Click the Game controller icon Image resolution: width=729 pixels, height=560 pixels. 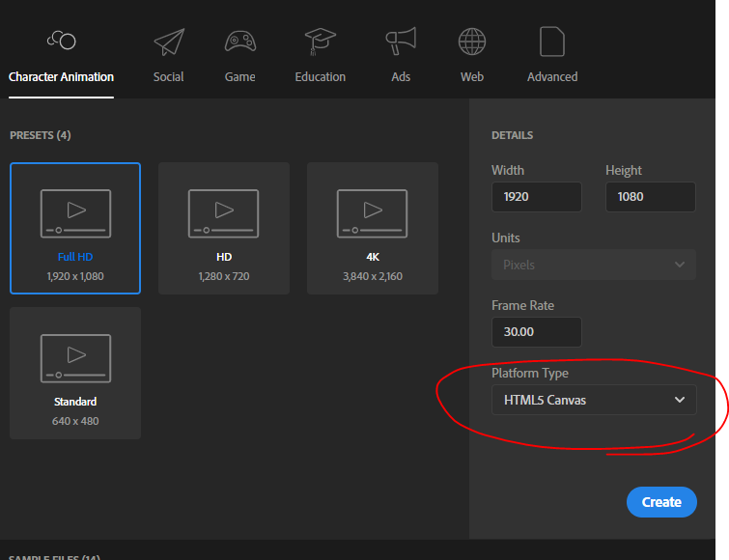coord(240,42)
